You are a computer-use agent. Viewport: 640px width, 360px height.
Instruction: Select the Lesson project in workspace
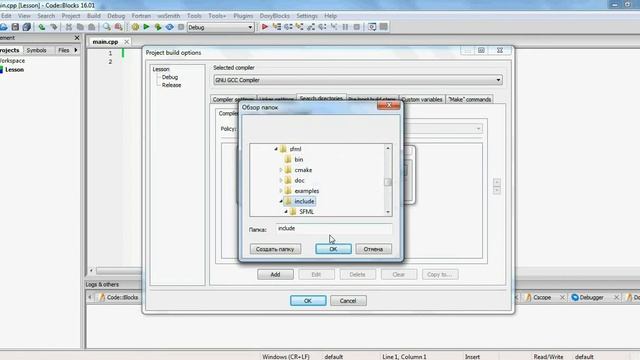(14, 70)
